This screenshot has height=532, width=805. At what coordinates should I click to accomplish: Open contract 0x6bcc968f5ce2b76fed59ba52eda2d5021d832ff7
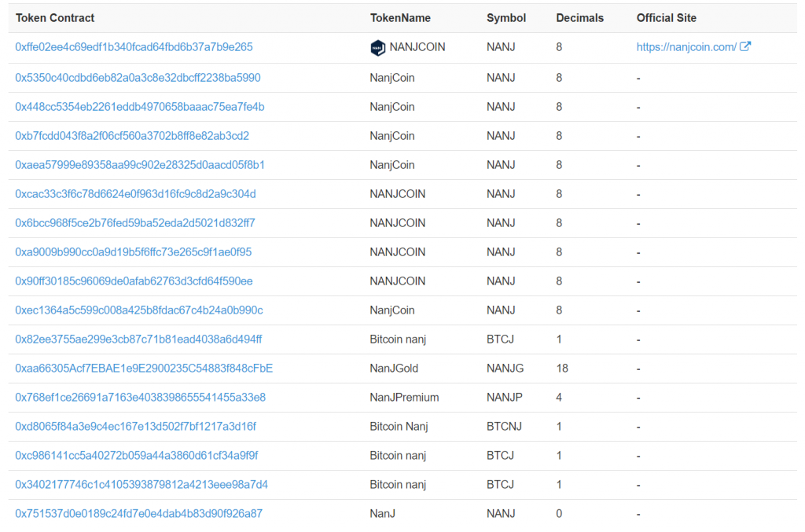tap(135, 223)
